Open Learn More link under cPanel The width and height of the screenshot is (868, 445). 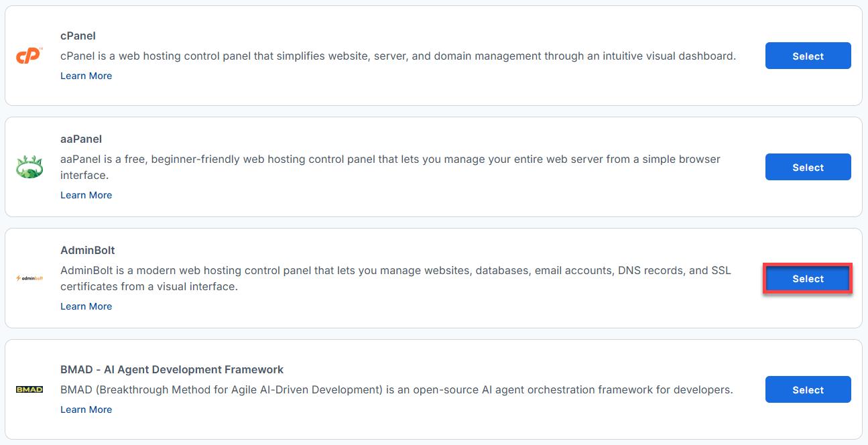click(x=86, y=76)
